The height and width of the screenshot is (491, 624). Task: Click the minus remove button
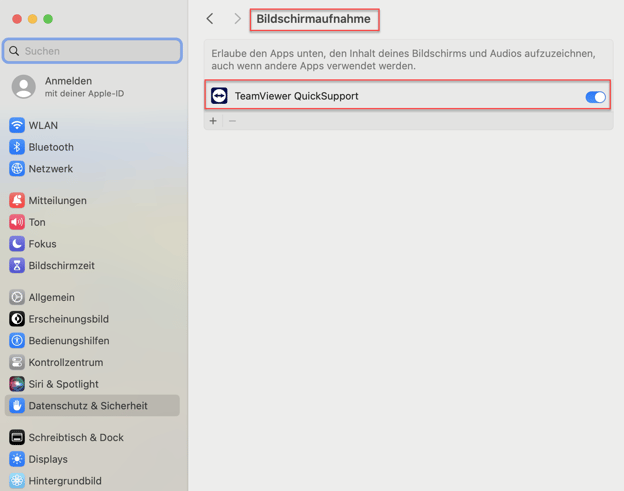pyautogui.click(x=233, y=121)
